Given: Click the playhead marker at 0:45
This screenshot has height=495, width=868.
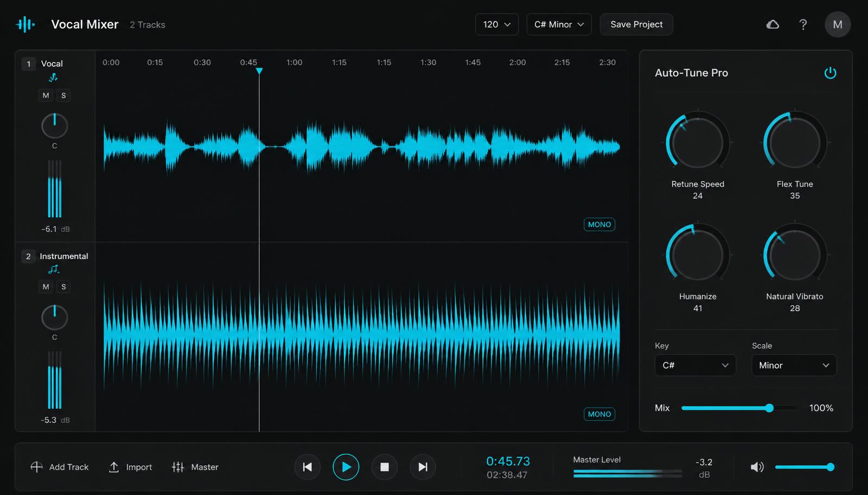Looking at the screenshot, I should 259,71.
